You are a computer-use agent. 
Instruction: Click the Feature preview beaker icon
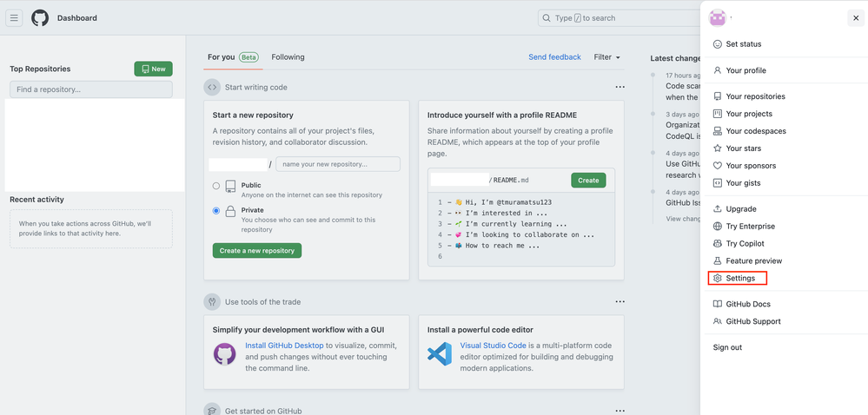718,260
